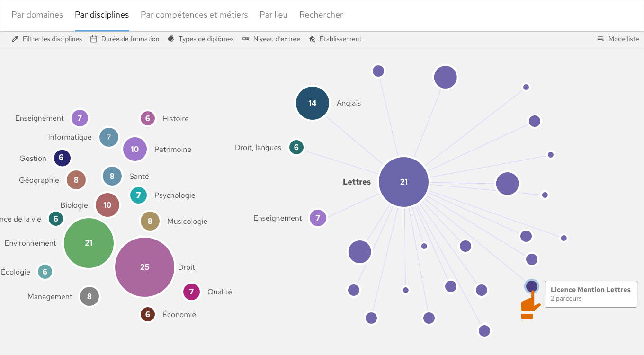Viewport: 644px width, 355px height.
Task: Click the central Lettres bubble showing 21
Action: click(404, 182)
